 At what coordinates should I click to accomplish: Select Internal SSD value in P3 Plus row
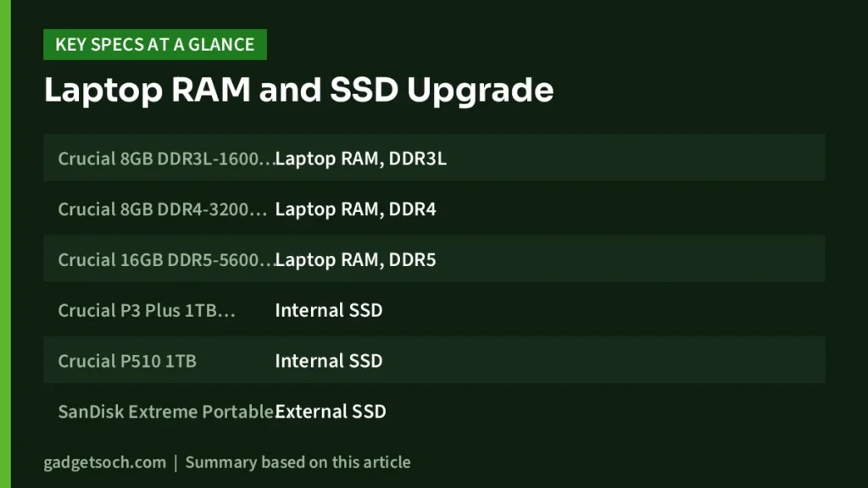coord(329,310)
